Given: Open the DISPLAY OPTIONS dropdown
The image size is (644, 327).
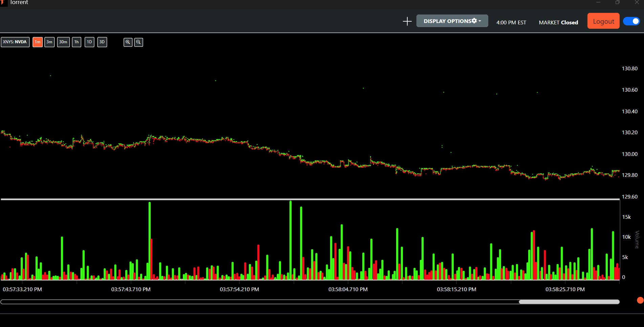Looking at the screenshot, I should [x=452, y=21].
